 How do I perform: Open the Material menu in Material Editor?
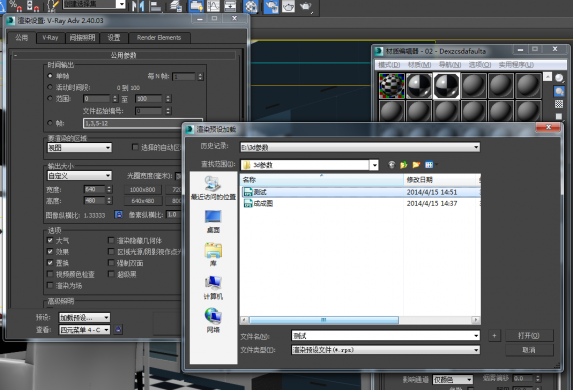pyautogui.click(x=419, y=65)
